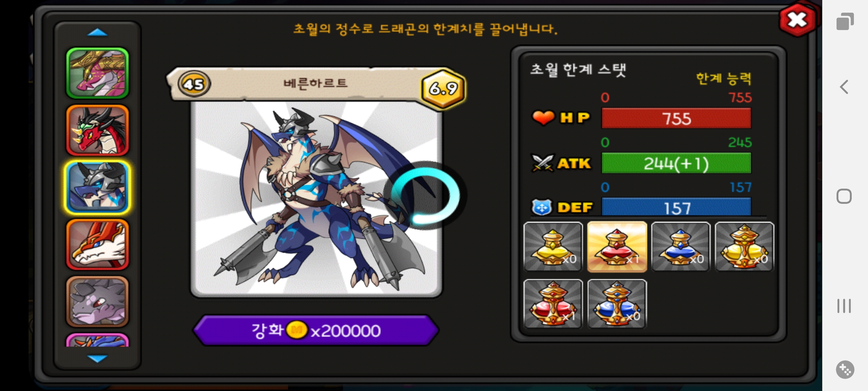
Task: Close the transcendence dialog with red X
Action: (797, 20)
